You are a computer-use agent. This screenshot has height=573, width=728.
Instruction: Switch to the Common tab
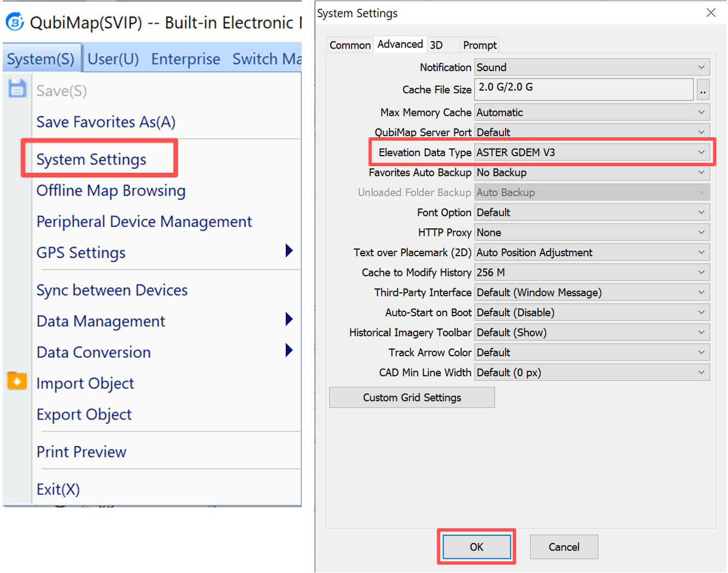350,45
